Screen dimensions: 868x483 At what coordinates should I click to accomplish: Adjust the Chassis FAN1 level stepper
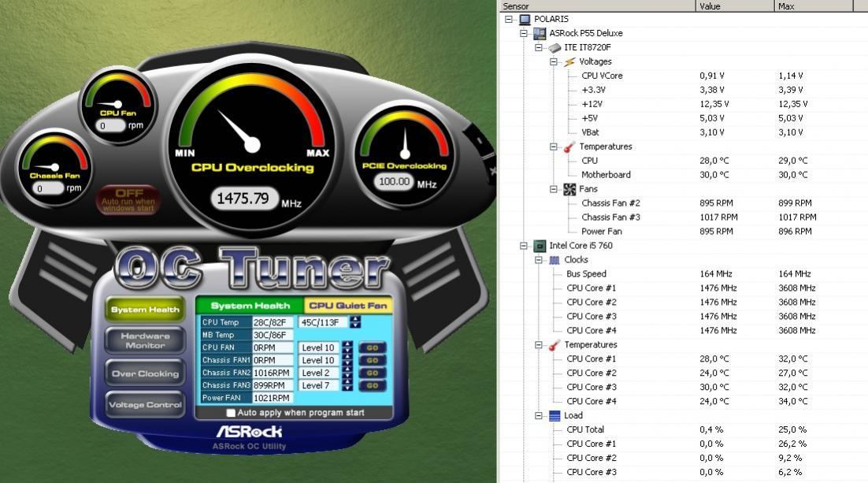tap(347, 361)
